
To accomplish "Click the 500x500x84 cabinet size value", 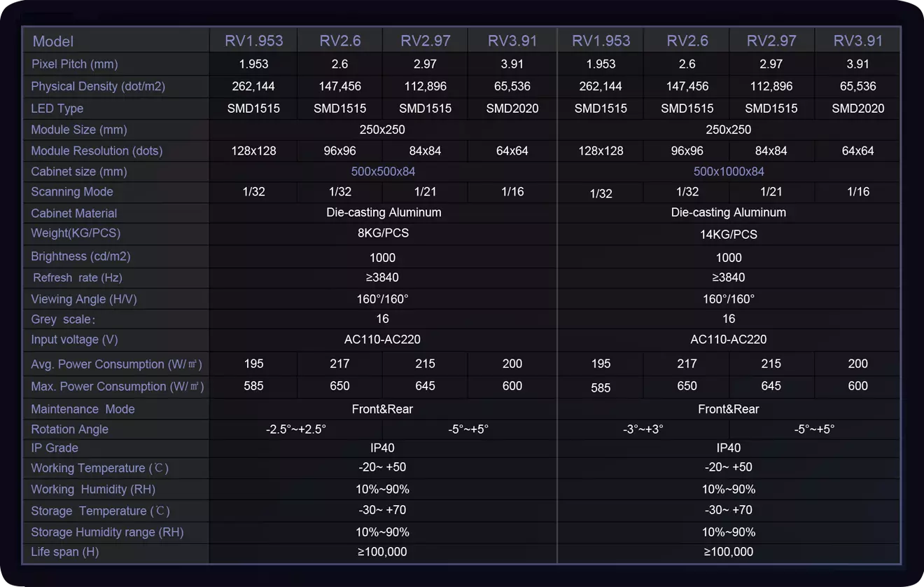I will tap(383, 172).
